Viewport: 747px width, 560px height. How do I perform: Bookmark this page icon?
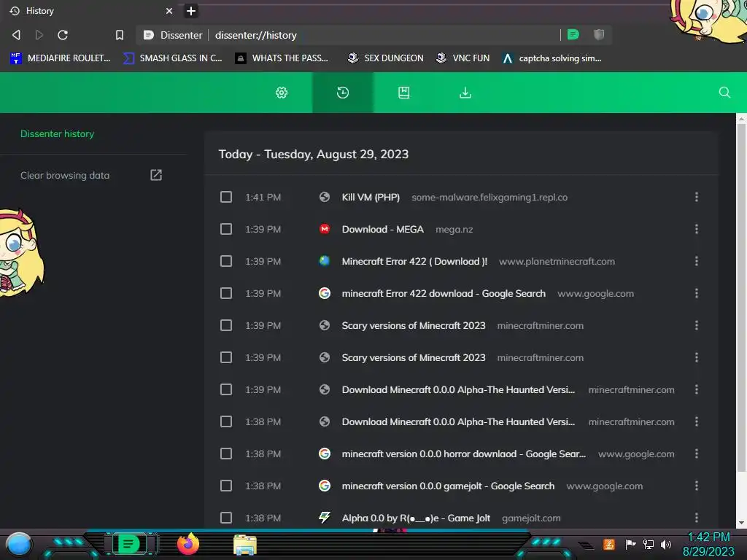pyautogui.click(x=120, y=35)
